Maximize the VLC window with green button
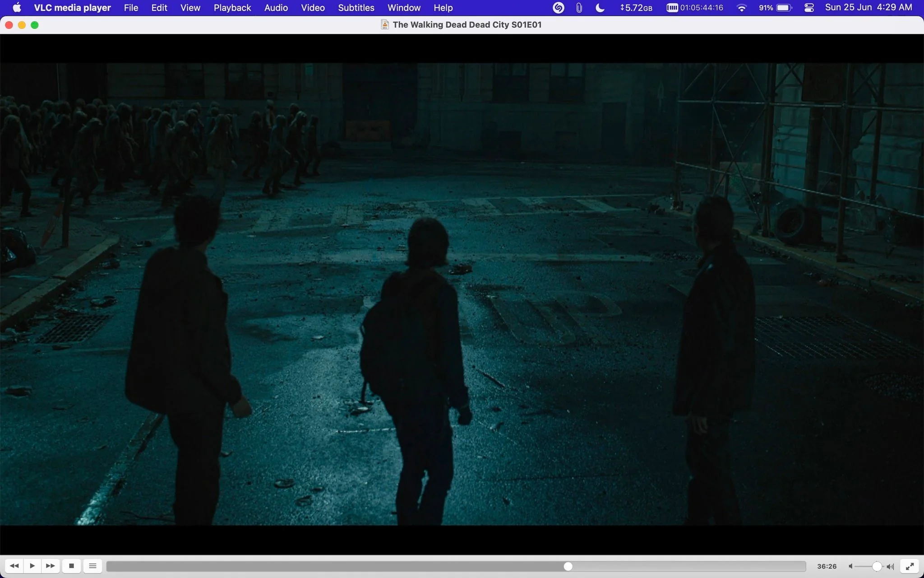Screen dimensions: 924x578 (35, 25)
